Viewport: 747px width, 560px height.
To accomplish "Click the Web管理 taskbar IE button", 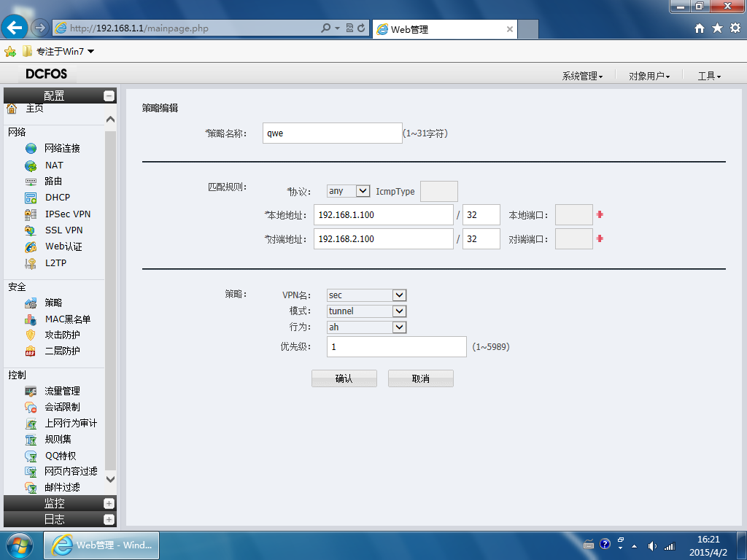I will point(101,545).
